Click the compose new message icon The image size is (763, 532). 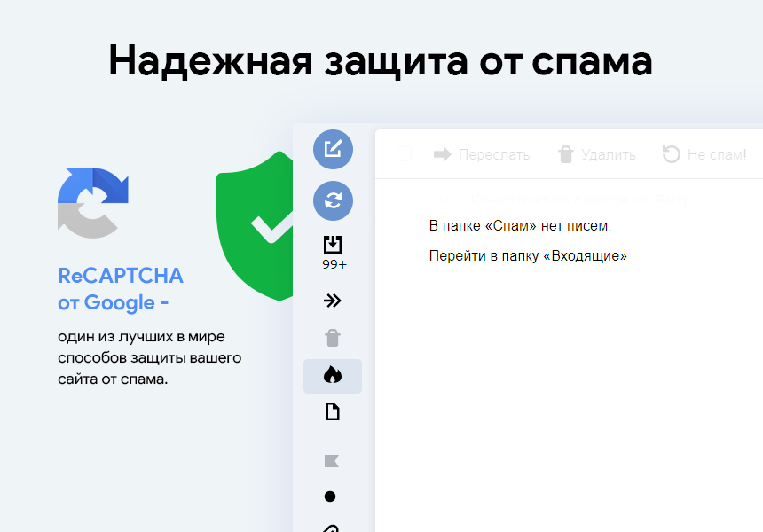[333, 149]
